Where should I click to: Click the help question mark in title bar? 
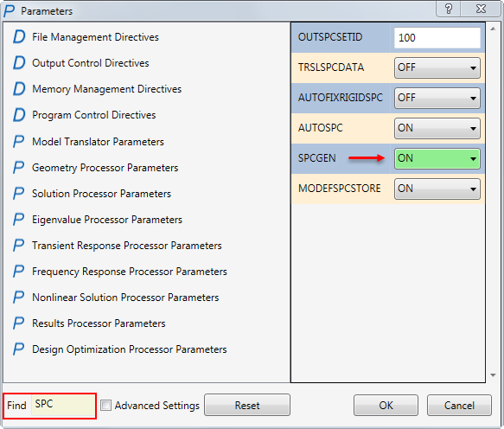449,9
